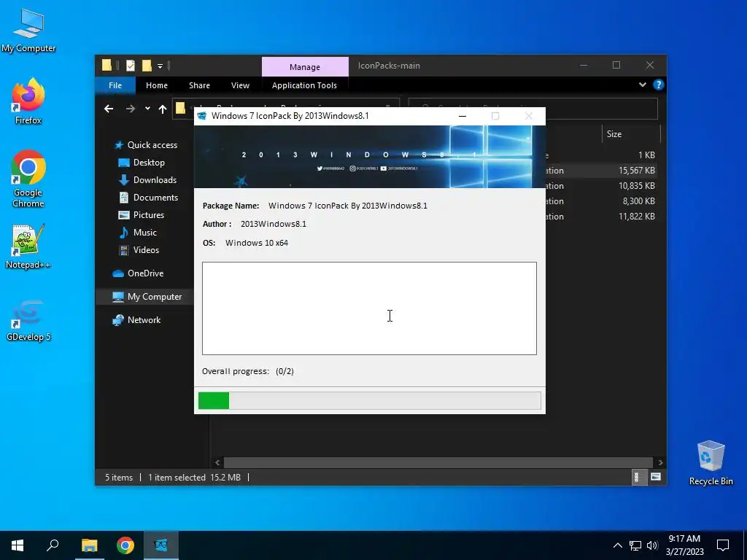This screenshot has height=560, width=747.
Task: Click the installer progress bar
Action: pos(370,400)
